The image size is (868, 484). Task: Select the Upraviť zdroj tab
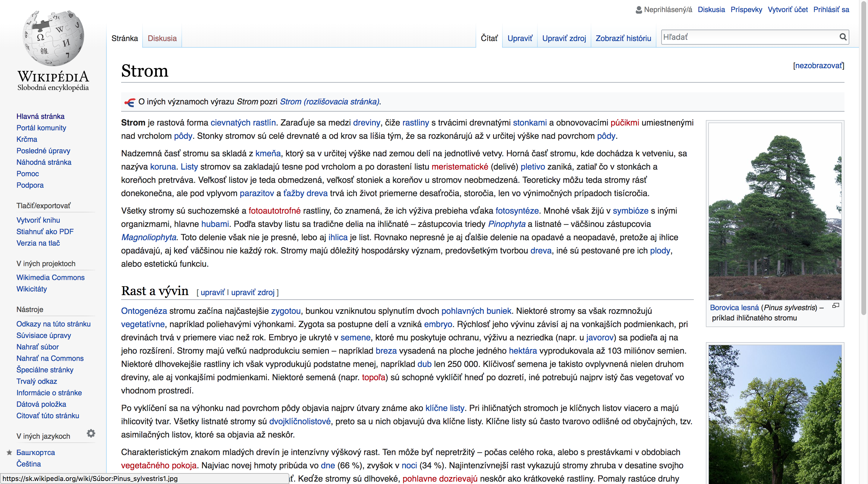pyautogui.click(x=564, y=38)
